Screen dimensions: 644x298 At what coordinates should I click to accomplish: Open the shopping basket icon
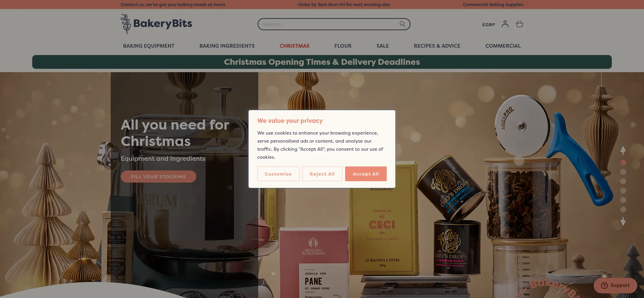(520, 24)
